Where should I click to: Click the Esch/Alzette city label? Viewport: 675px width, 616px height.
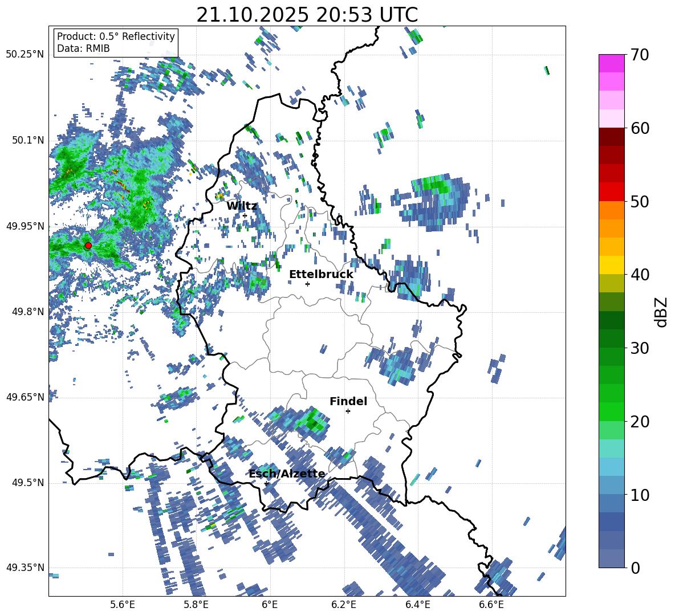click(287, 474)
